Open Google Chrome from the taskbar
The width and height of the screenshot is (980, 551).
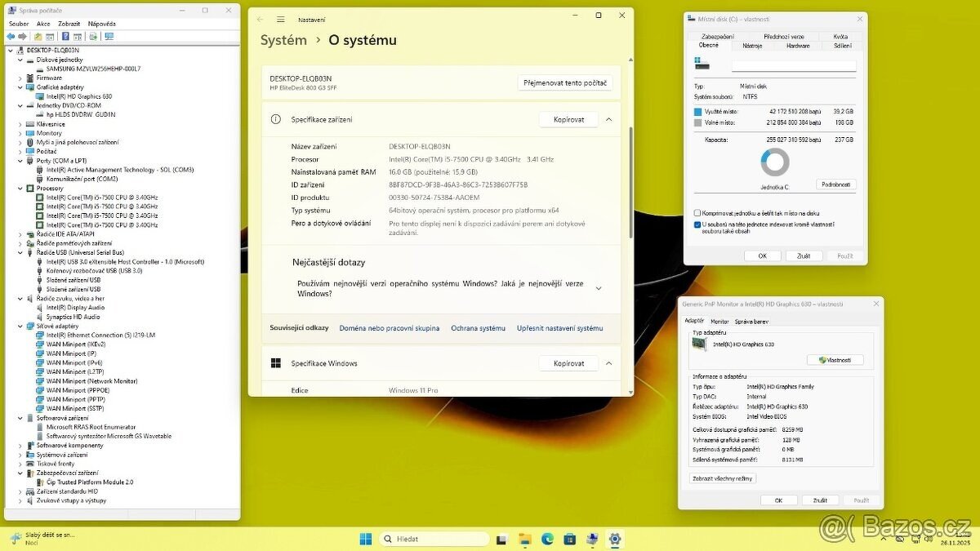pos(547,539)
